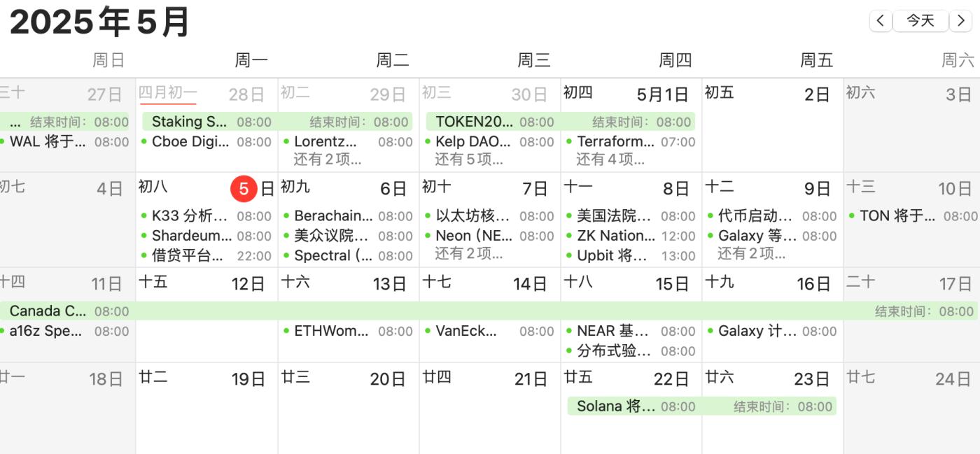This screenshot has height=454, width=980.
Task: Go to the previous month arrow
Action: pos(881,21)
